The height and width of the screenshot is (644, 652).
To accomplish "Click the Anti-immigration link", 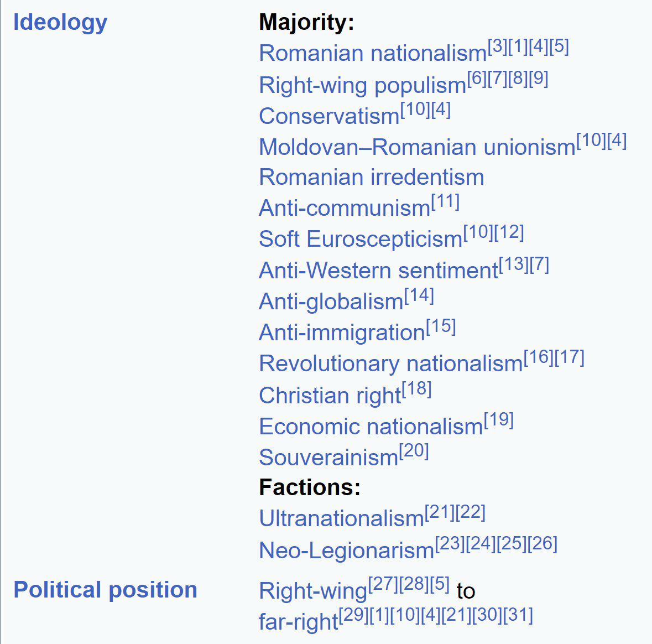I will 342,333.
